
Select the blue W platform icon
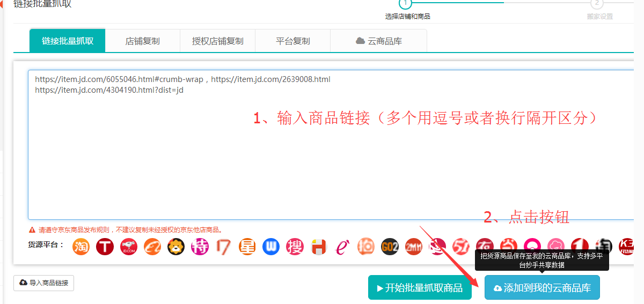tap(271, 247)
